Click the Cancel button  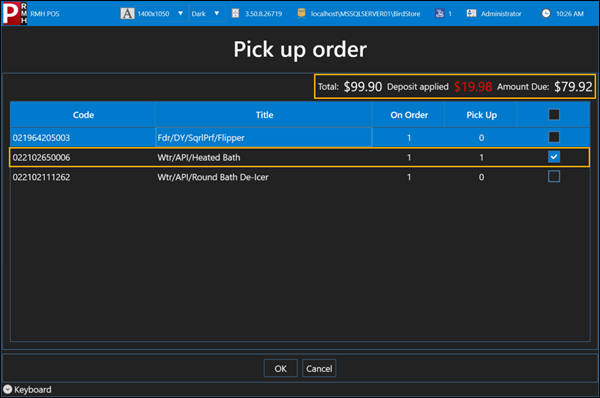(x=319, y=368)
